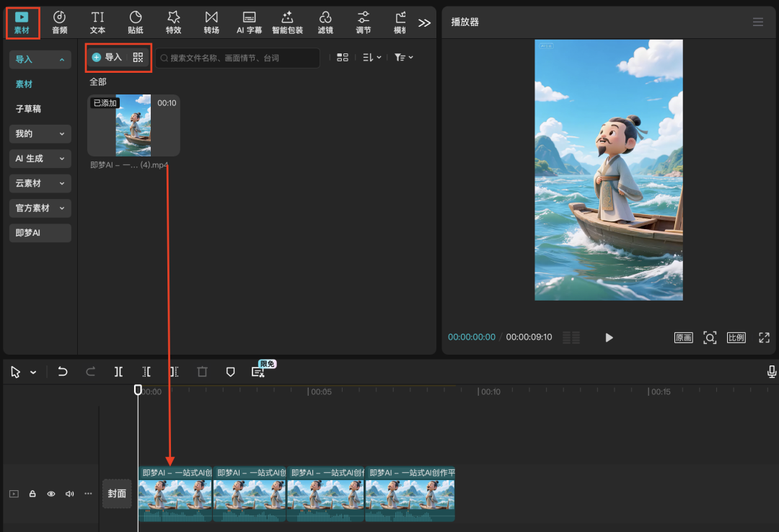Click the 封面 cover button

coord(117,494)
